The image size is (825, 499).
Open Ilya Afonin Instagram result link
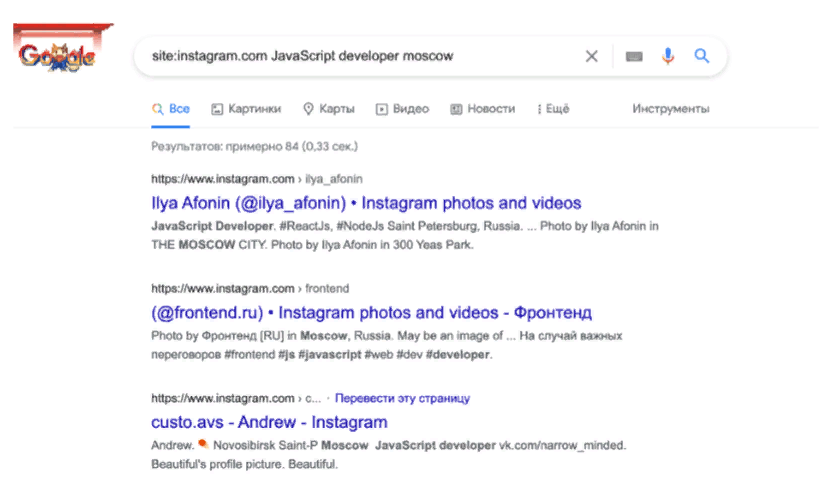(366, 203)
